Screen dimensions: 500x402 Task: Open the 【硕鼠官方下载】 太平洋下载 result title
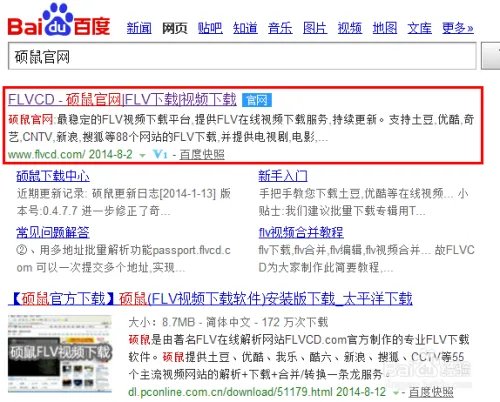pyautogui.click(x=210, y=299)
